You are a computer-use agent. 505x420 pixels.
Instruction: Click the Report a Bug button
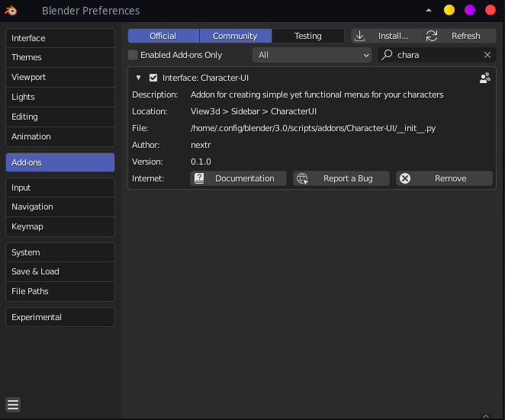click(x=342, y=178)
